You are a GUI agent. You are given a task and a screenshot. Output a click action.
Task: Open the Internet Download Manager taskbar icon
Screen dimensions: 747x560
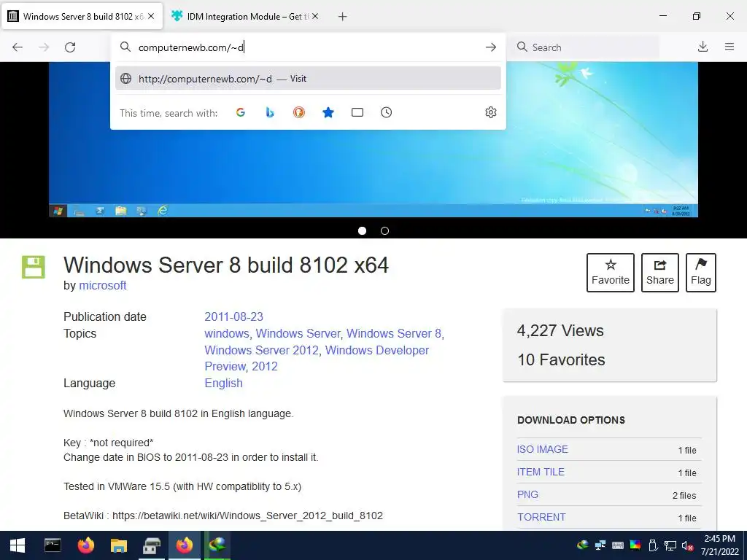click(x=217, y=545)
